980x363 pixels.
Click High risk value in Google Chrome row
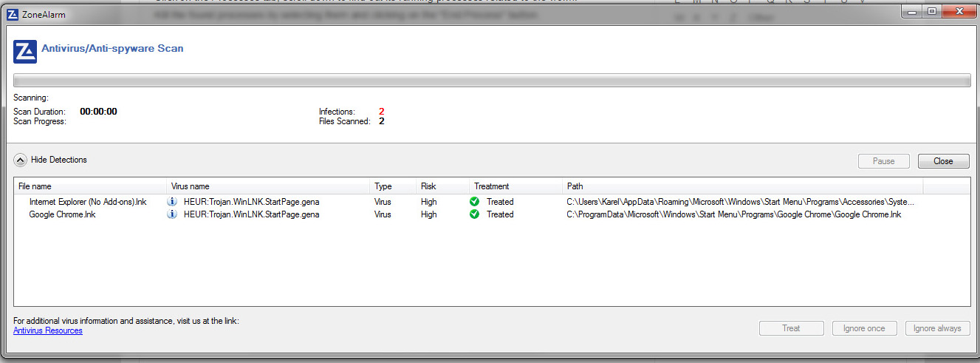[x=428, y=214]
